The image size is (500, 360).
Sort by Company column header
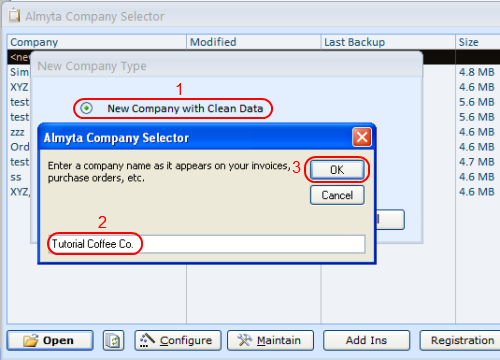click(x=97, y=42)
